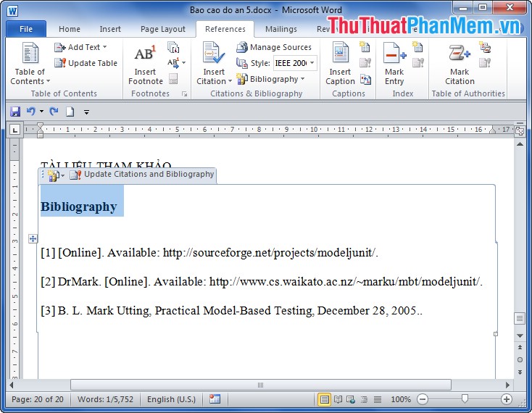
Task: Click Add Text icon
Action: point(59,47)
